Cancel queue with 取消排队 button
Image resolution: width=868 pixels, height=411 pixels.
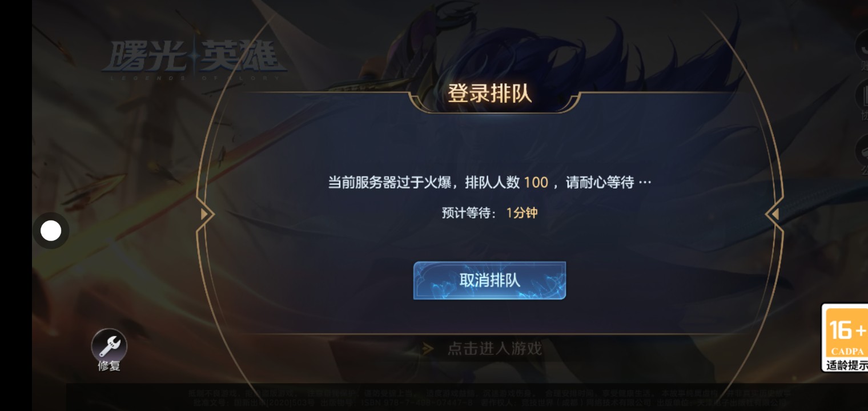pyautogui.click(x=489, y=280)
